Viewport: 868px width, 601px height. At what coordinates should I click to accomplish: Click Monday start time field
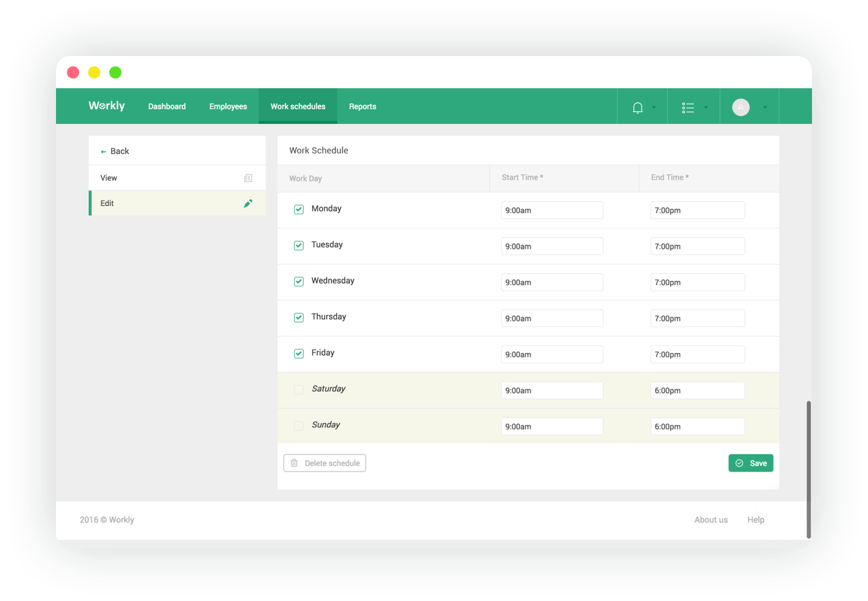click(x=552, y=210)
